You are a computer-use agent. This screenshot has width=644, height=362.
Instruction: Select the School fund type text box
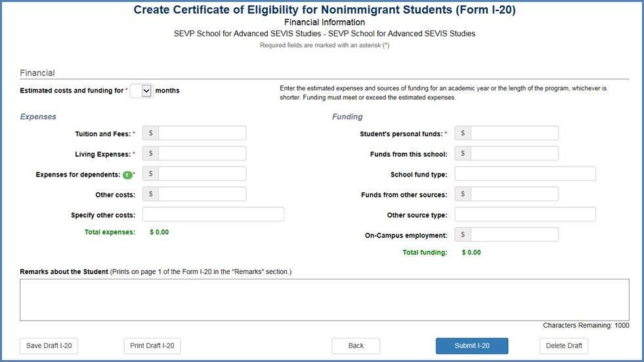tap(525, 174)
